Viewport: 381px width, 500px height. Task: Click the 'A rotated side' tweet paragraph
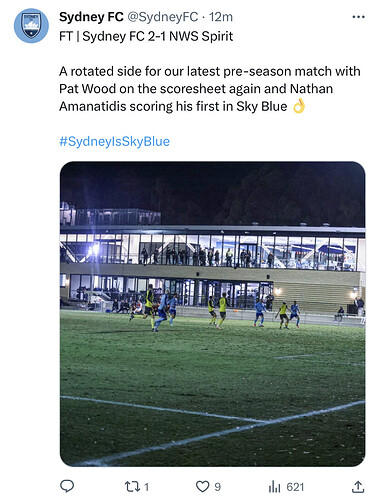[210, 89]
